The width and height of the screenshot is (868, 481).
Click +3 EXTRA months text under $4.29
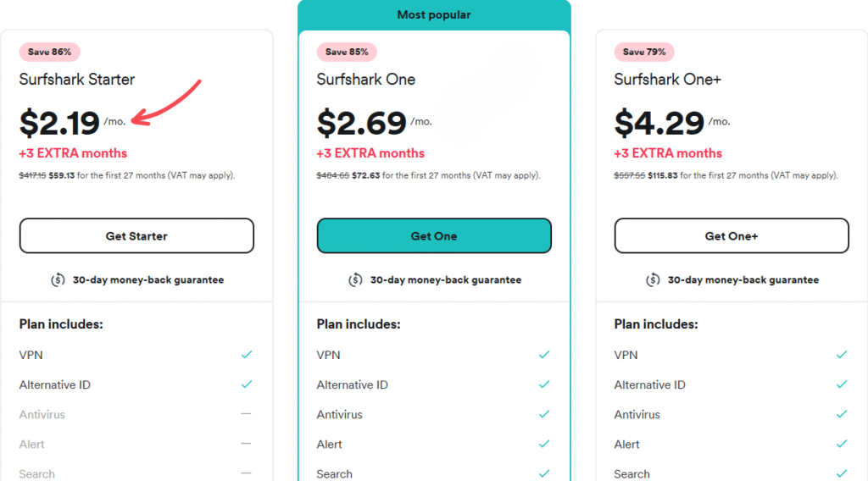coord(668,153)
